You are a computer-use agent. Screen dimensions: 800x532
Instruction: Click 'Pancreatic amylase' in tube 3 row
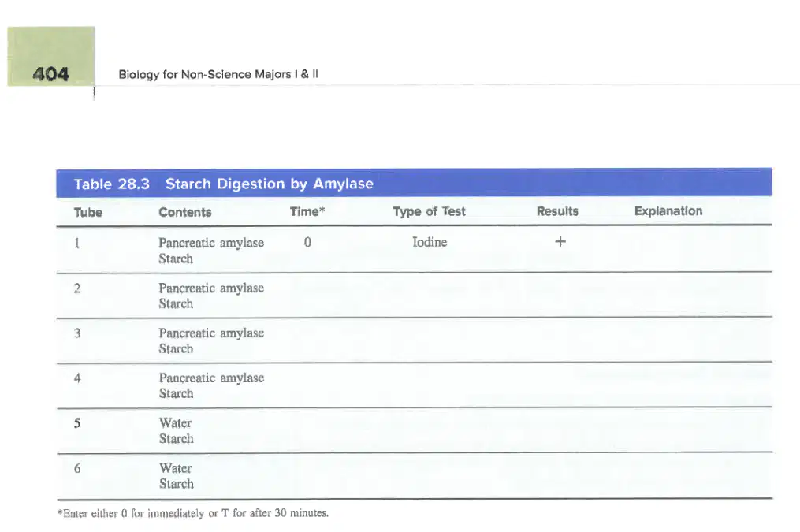tap(211, 333)
